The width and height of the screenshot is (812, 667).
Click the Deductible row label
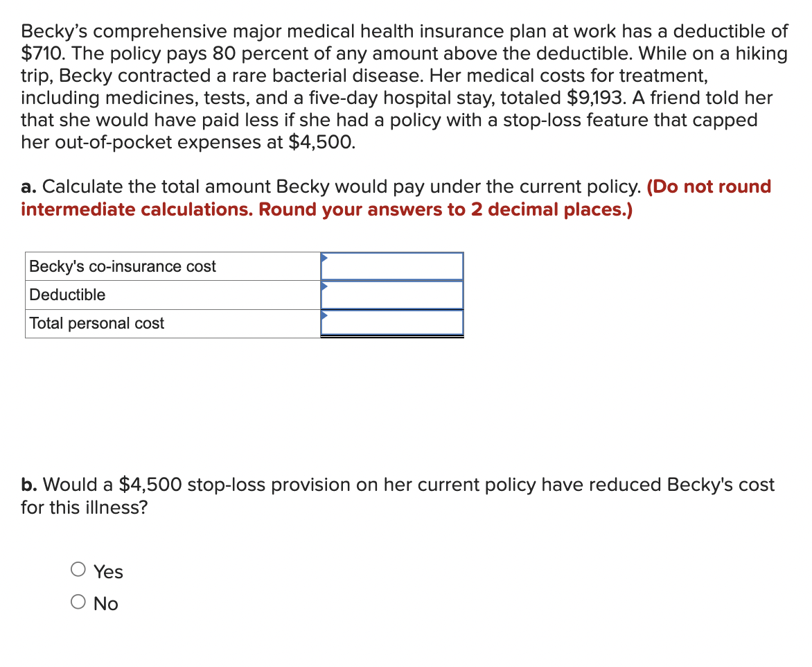click(66, 294)
